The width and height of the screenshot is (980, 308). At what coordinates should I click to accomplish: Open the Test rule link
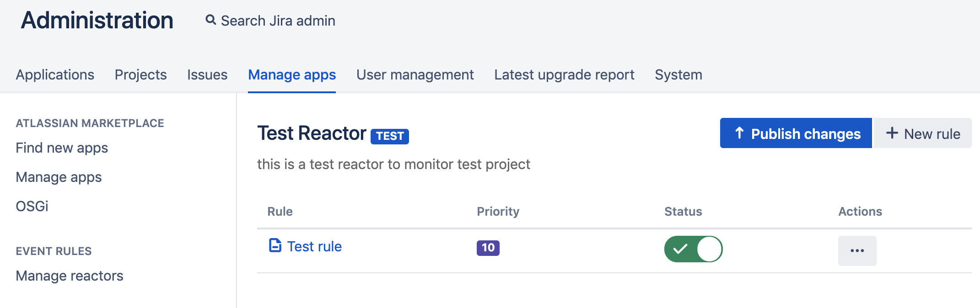coord(314,246)
